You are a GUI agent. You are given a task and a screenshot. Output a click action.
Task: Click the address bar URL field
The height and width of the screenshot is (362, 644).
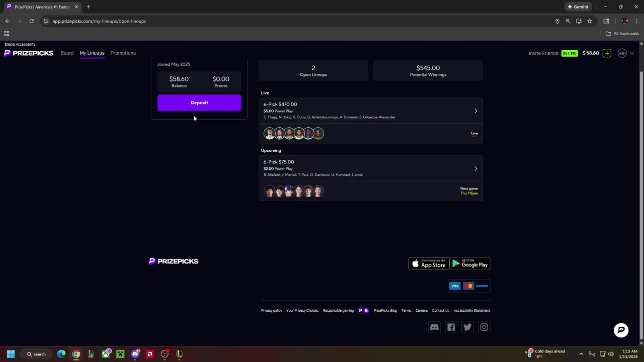[297, 21]
